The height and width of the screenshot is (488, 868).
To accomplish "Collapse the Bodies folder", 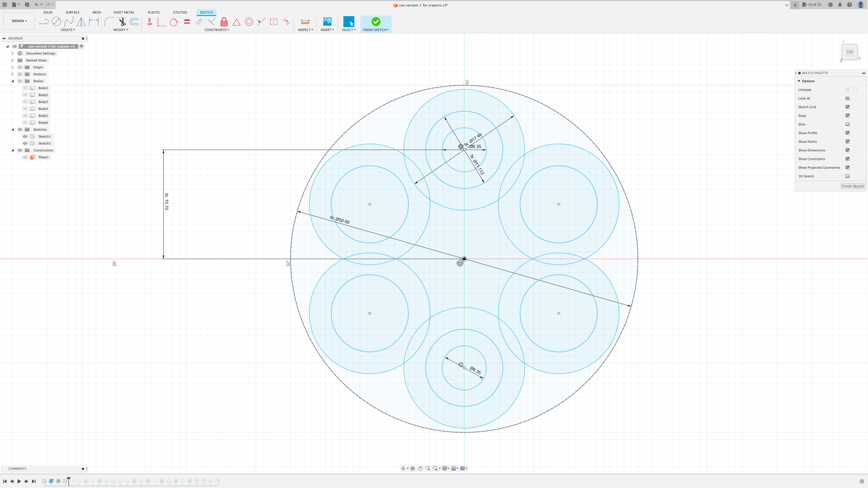I will (x=12, y=81).
